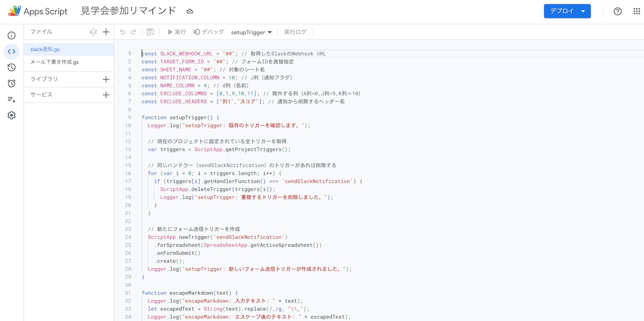
Task: Click line number 16 in the gutter
Action: 128,173
